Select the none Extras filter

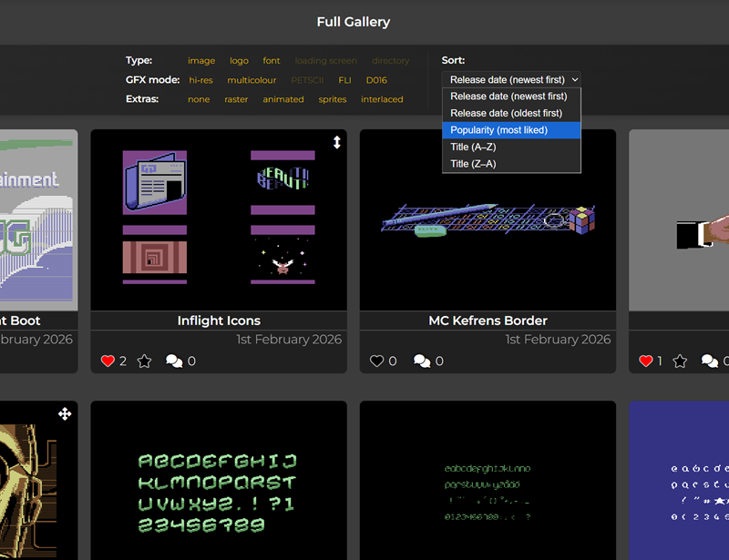coord(199,99)
